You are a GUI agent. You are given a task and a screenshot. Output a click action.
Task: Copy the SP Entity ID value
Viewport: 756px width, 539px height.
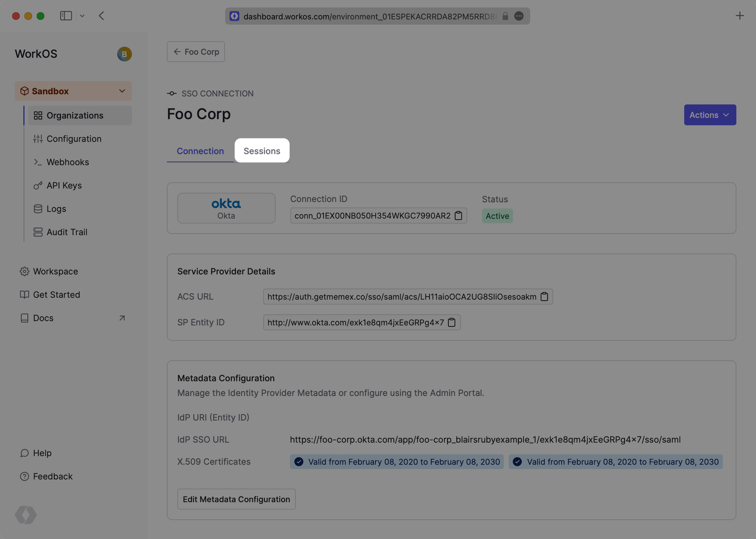[x=451, y=322]
